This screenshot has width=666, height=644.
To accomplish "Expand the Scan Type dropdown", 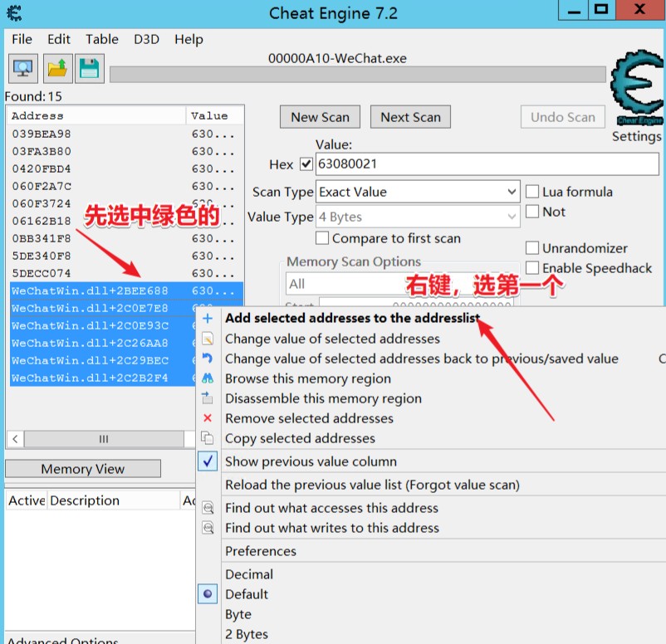I will pos(512,192).
